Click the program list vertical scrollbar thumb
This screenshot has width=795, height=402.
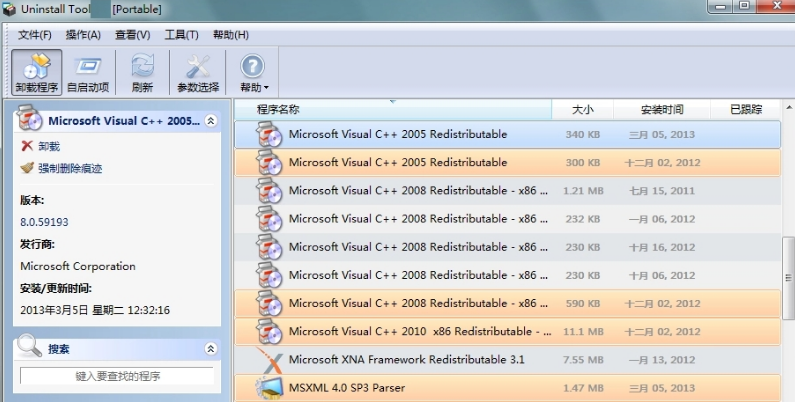click(788, 278)
